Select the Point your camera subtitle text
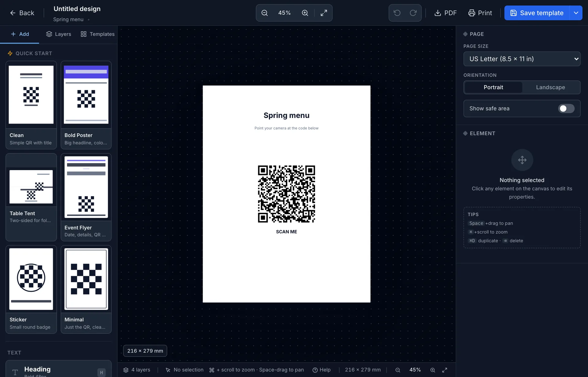Screen dimensions: 588x377 [x=286, y=128]
